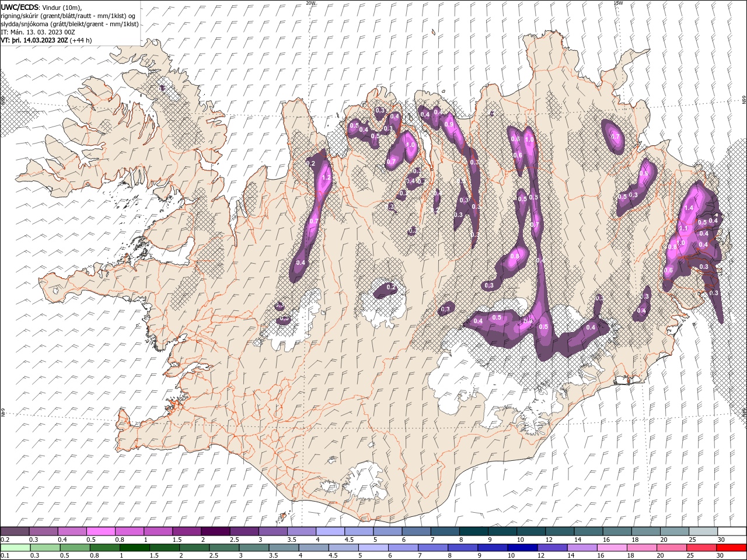Click the 1.1 precipitation value on the map
The width and height of the screenshot is (747, 560).
684,229
